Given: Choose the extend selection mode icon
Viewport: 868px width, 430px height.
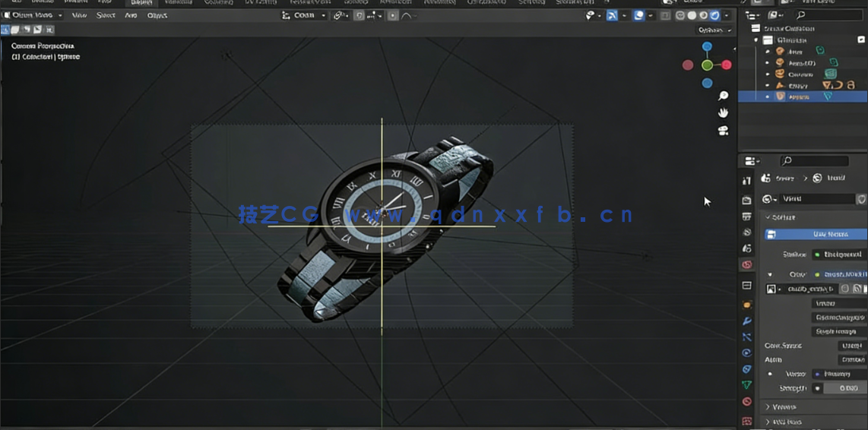Looking at the screenshot, I should click(15, 30).
